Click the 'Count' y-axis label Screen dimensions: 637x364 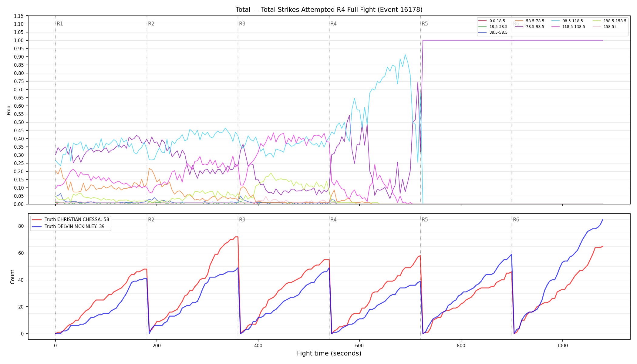pyautogui.click(x=12, y=277)
